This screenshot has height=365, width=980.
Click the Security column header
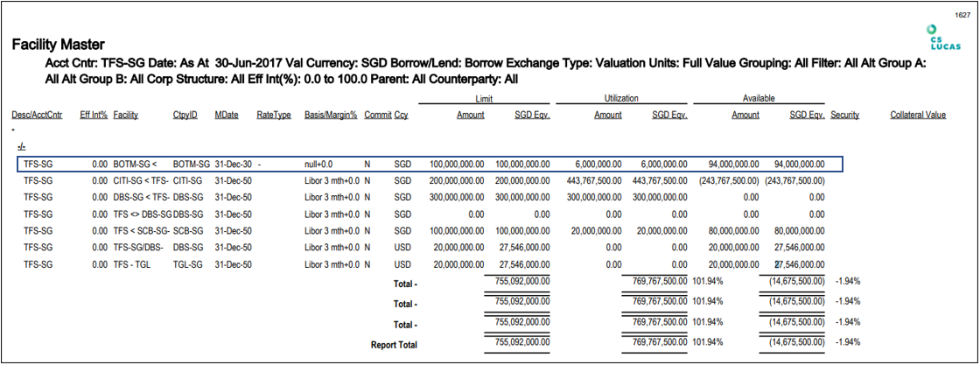844,115
